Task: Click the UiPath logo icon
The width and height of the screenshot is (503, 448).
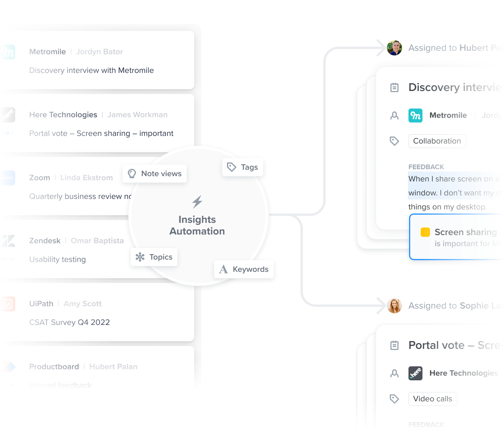Action: click(x=8, y=304)
